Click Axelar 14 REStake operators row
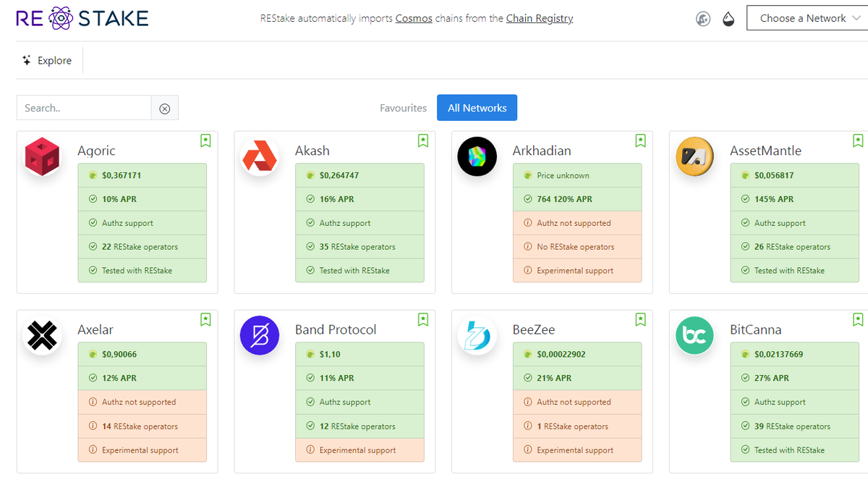 coord(142,426)
